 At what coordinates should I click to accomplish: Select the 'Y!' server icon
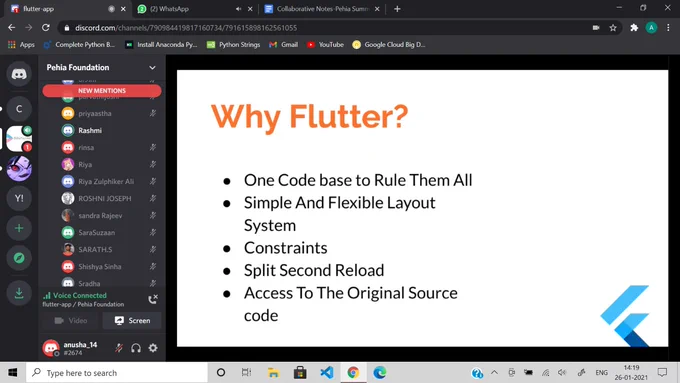click(19, 198)
